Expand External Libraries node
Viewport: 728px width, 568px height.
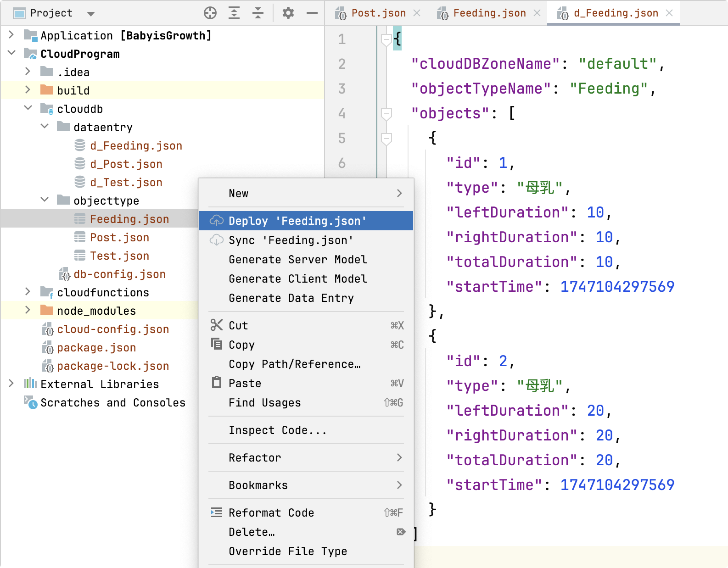point(11,384)
